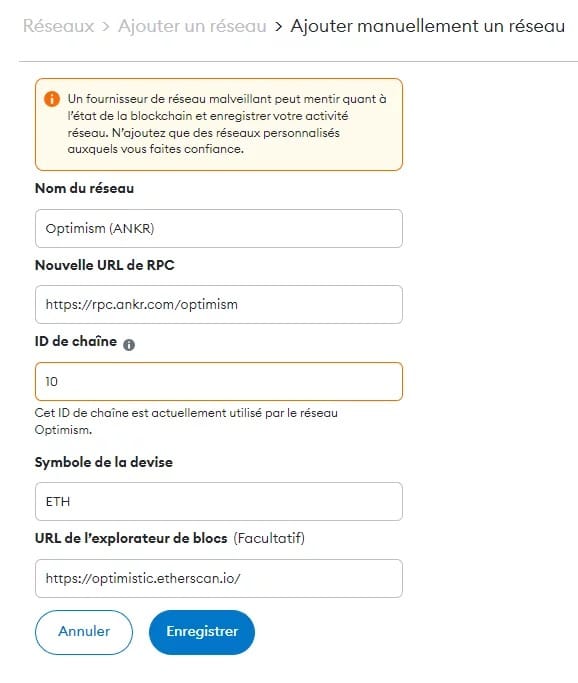Click the URL de l'explorateur de blocs label

pos(131,538)
